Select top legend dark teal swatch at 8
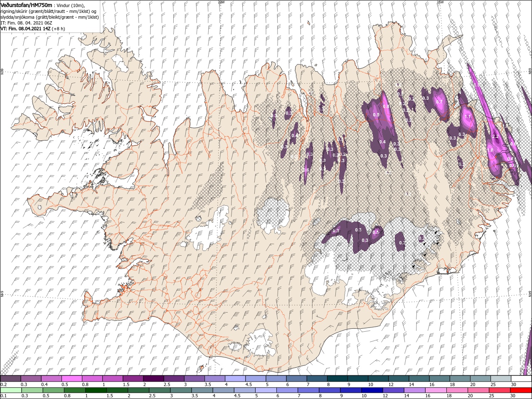Viewport: 532px width, 399px height. click(x=337, y=379)
